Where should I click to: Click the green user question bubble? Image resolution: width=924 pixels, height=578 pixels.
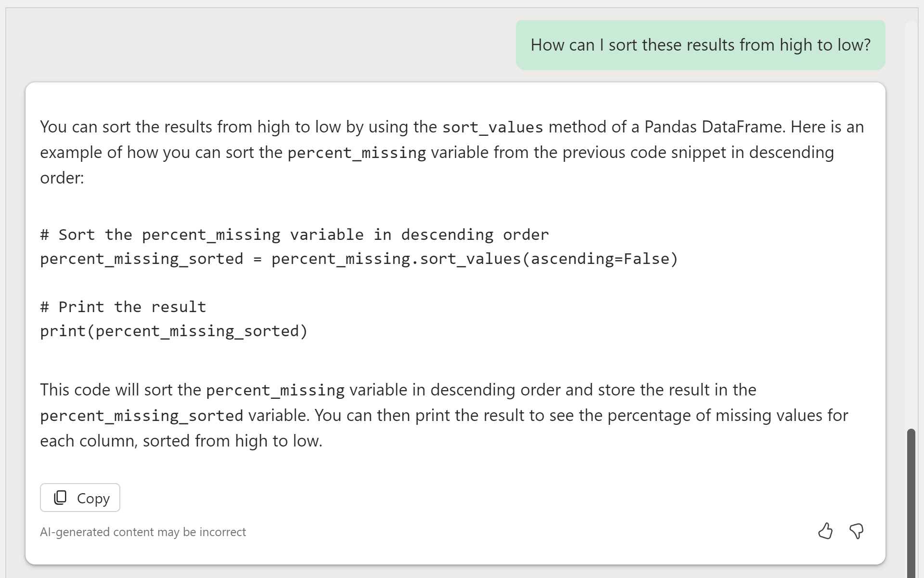pos(700,45)
